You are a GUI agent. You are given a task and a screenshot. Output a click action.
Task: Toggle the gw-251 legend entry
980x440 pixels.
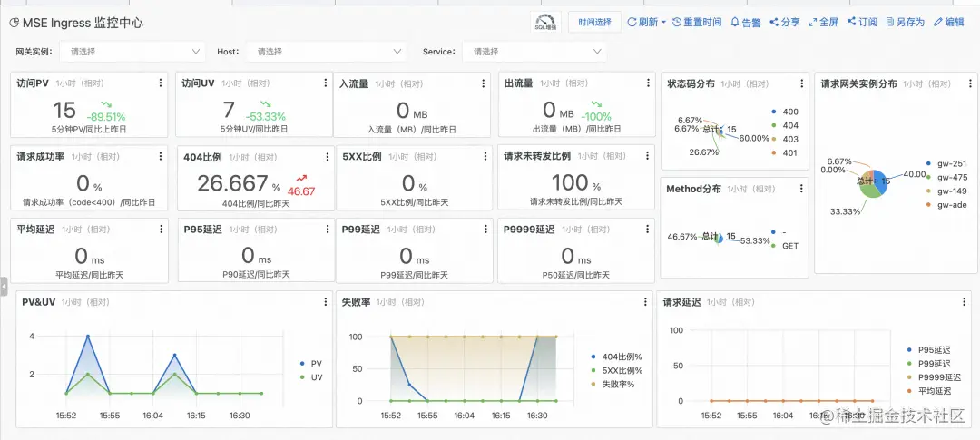click(946, 163)
